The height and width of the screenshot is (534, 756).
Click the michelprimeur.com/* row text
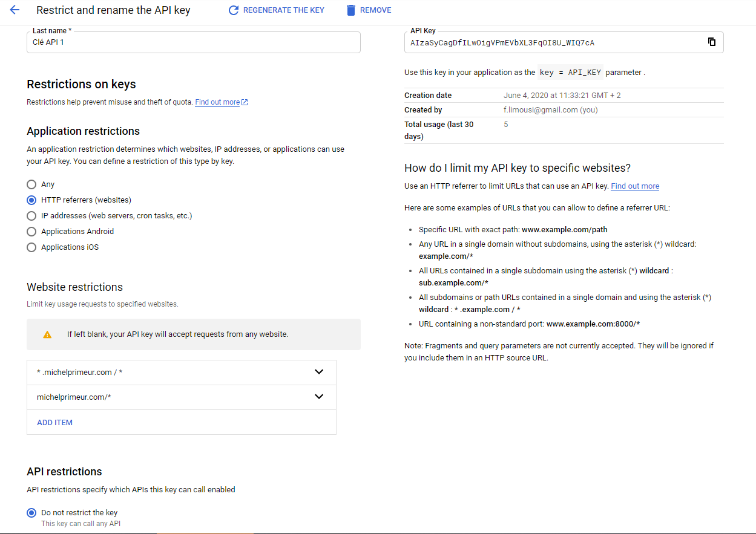pyautogui.click(x=74, y=397)
